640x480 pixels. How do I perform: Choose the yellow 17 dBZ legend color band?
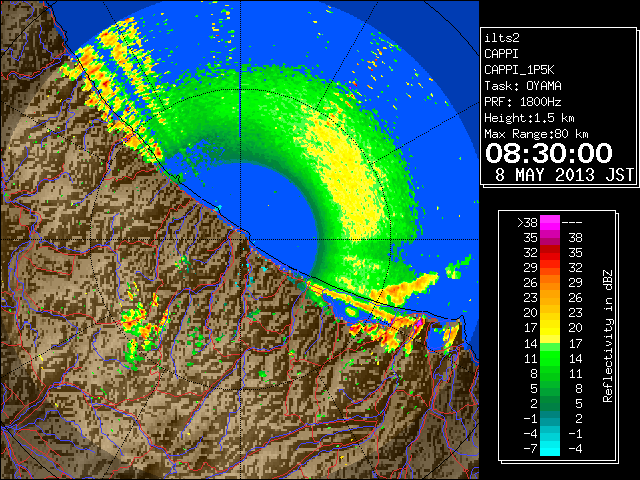[x=550, y=328]
